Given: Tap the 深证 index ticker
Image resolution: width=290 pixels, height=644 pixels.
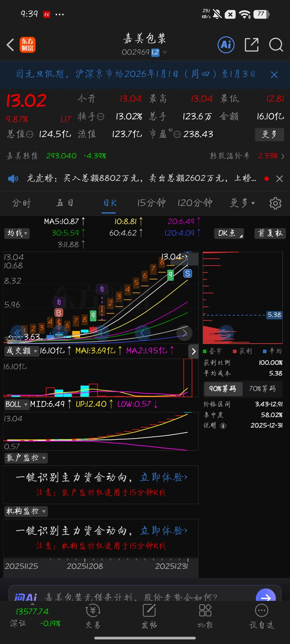Looking at the screenshot, I should (x=34, y=617).
